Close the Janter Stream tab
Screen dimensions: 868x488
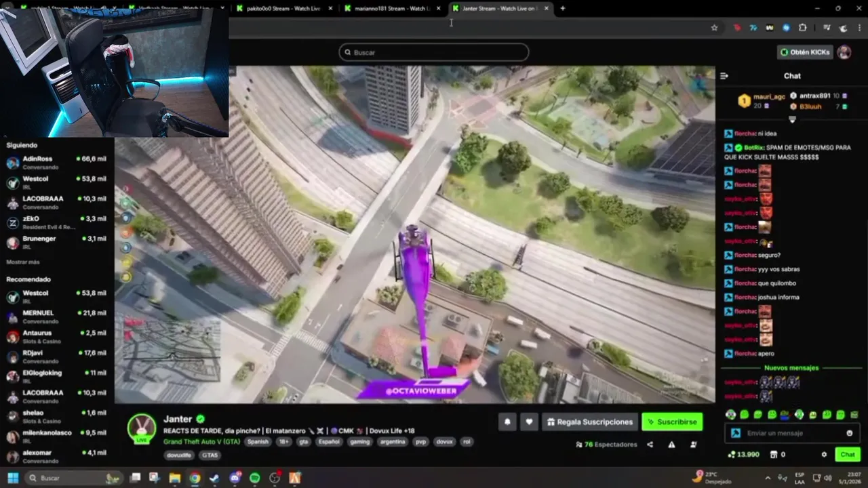546,8
